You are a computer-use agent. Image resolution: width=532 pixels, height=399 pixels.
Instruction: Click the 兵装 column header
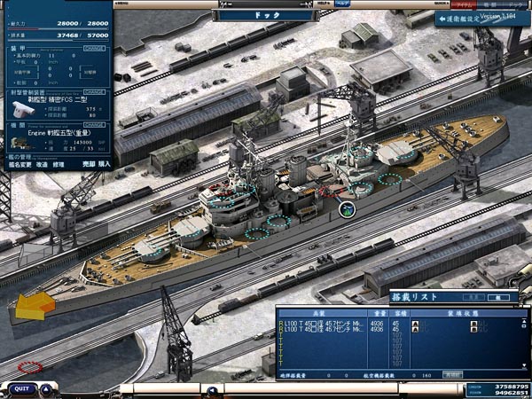pos(323,313)
